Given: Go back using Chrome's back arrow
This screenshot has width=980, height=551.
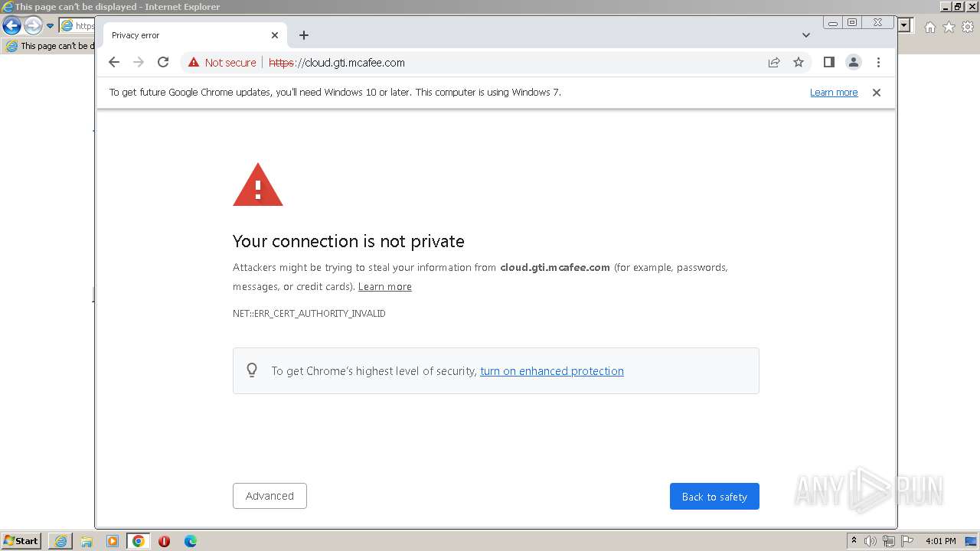Looking at the screenshot, I should pos(114,63).
